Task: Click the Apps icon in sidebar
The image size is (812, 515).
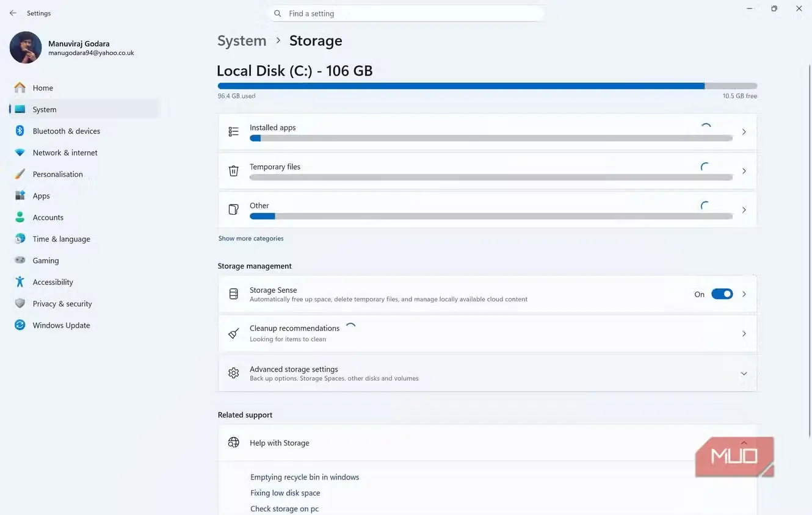Action: 20,195
